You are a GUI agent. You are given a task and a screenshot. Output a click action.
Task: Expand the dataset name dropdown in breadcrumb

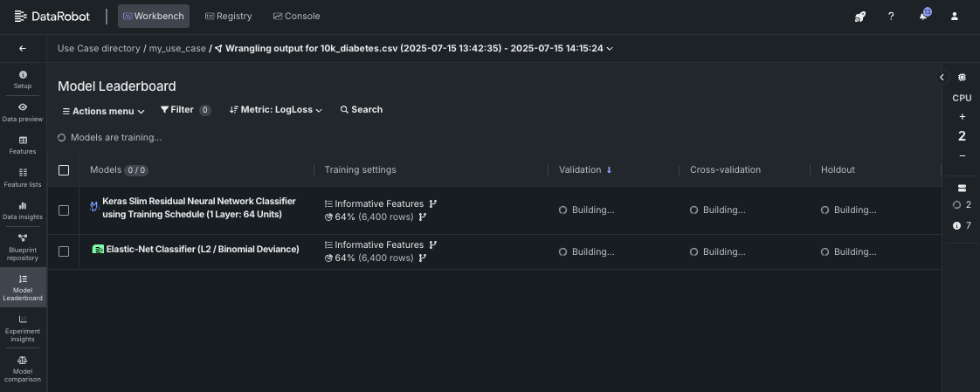coord(610,49)
